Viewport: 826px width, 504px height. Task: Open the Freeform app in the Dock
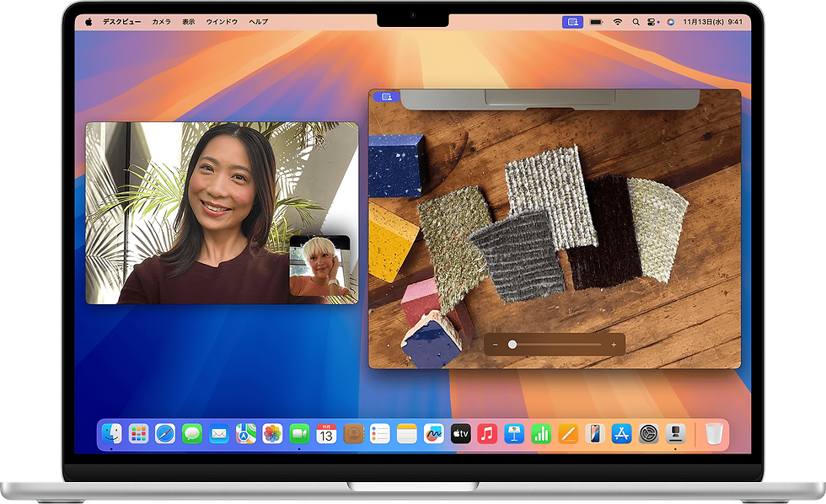coord(433,434)
